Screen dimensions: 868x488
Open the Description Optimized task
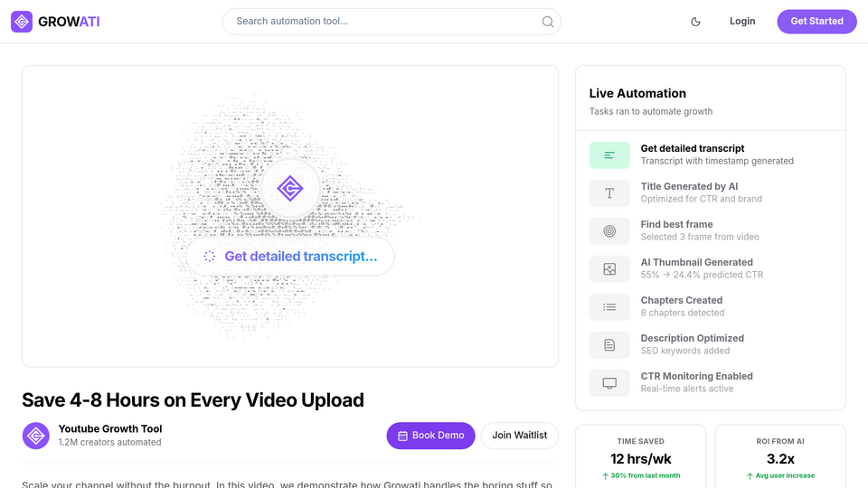[x=711, y=344]
